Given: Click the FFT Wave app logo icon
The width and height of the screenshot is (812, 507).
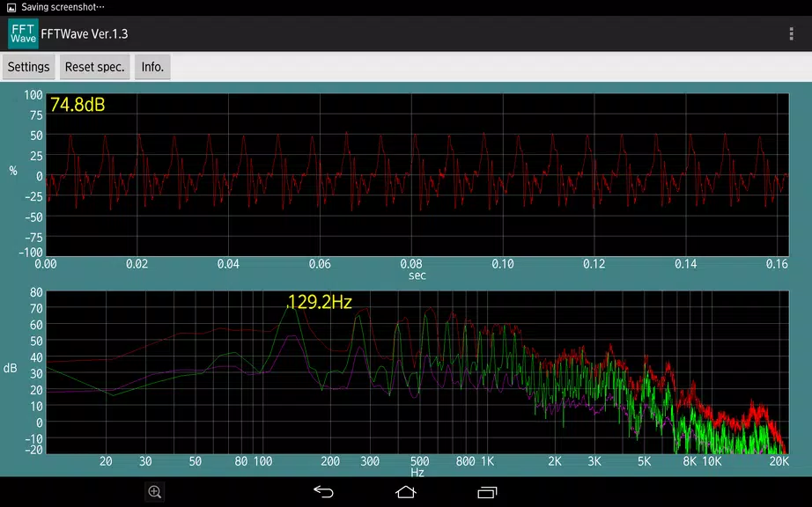Looking at the screenshot, I should point(23,33).
